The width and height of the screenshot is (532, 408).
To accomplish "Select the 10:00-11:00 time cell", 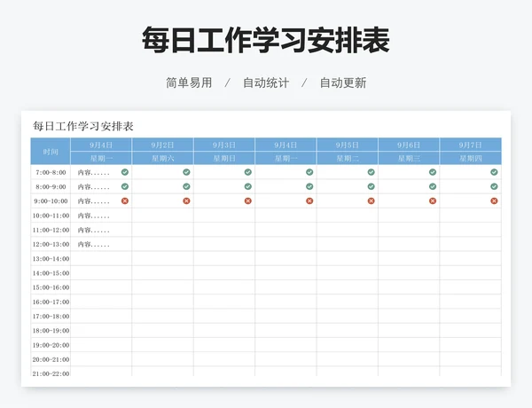I will (51, 216).
